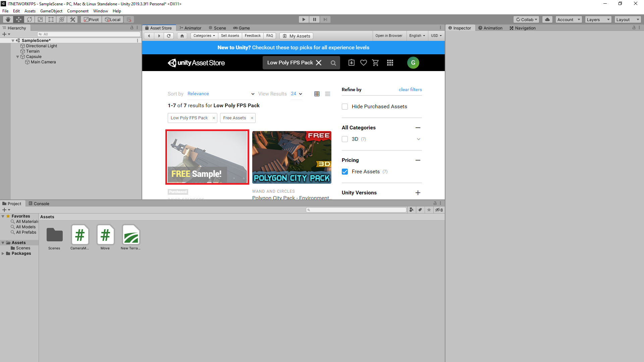
Task: Select the Scale tool
Action: (40, 19)
